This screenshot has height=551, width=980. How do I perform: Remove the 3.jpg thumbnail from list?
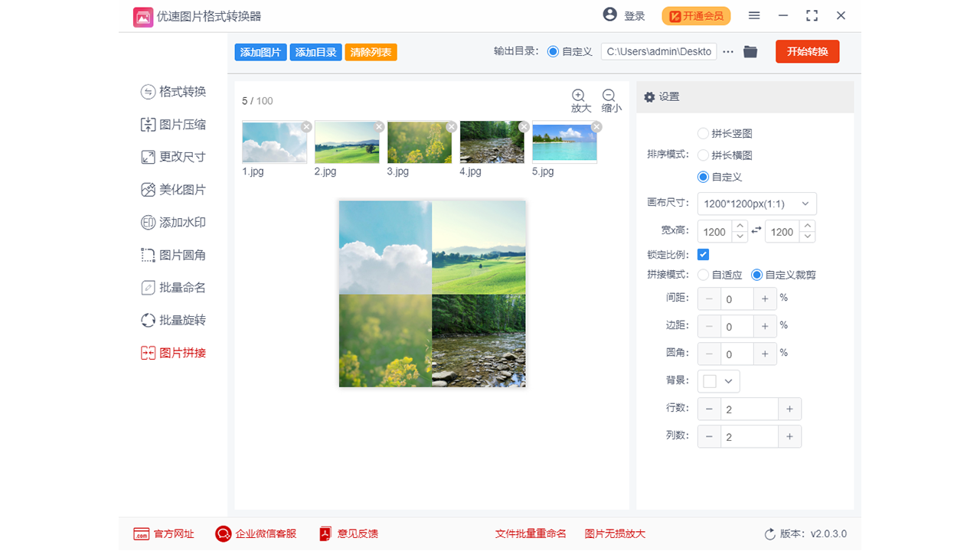450,127
